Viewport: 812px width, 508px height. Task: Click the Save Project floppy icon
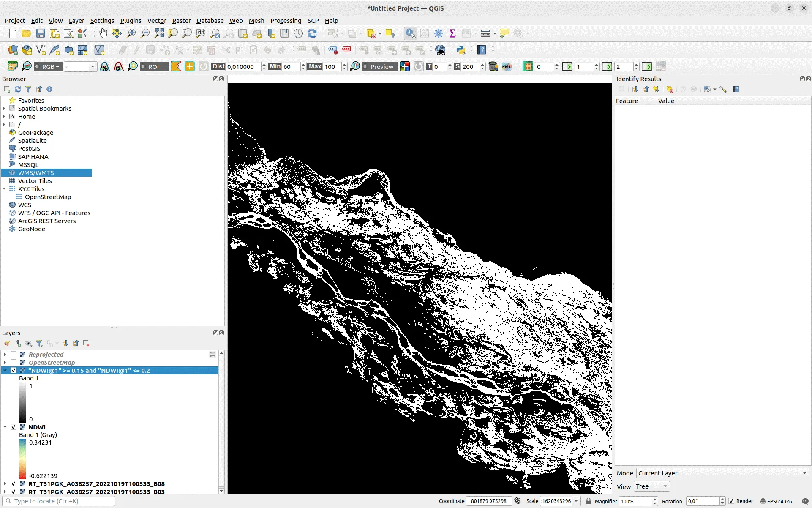point(41,33)
